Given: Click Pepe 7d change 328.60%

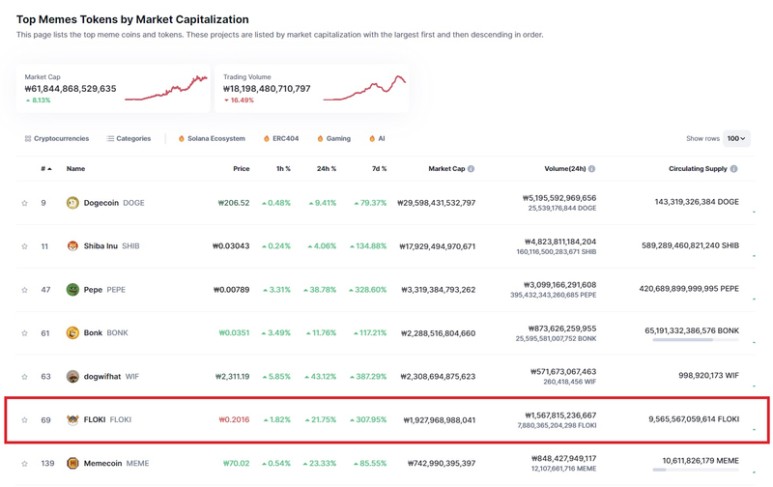Looking at the screenshot, I should tap(368, 289).
